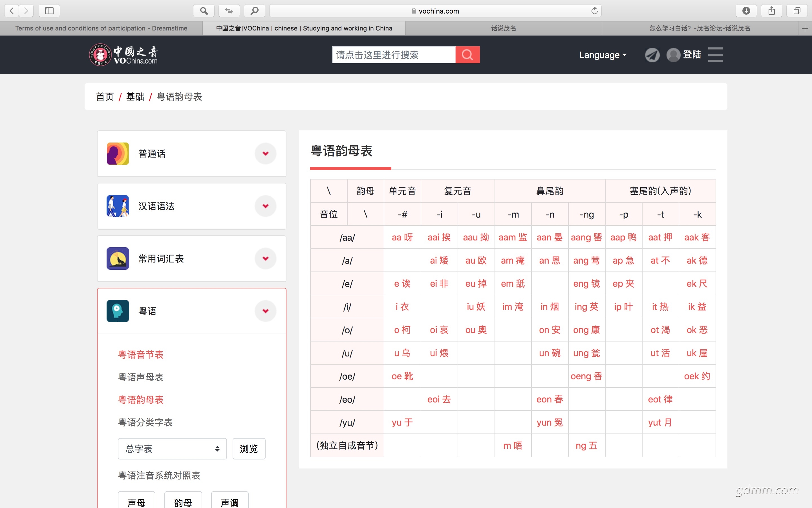Click the magnifier icon in Safari's toolbar
The height and width of the screenshot is (508, 812).
click(x=204, y=11)
